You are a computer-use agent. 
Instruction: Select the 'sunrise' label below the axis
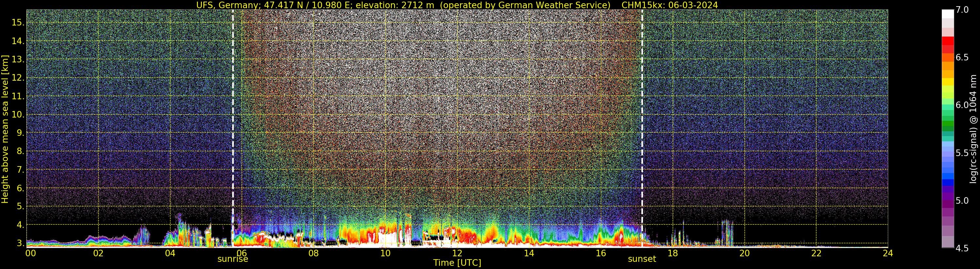coord(233,259)
